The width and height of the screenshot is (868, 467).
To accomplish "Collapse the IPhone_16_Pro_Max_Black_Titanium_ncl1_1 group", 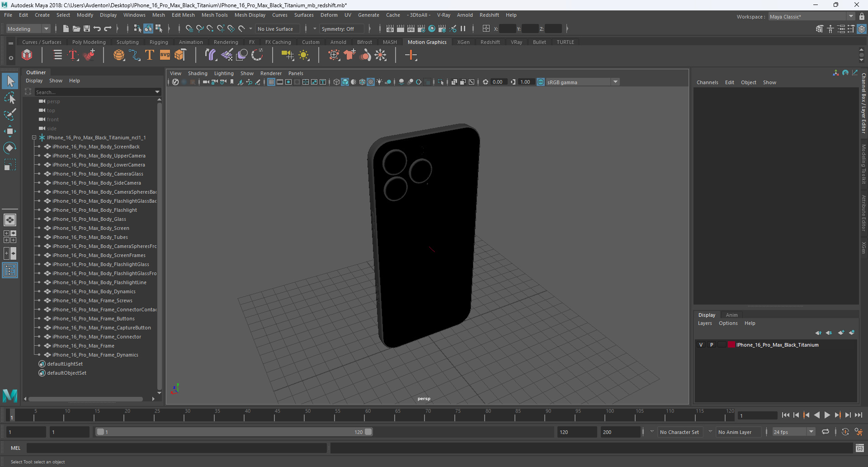I will (34, 138).
